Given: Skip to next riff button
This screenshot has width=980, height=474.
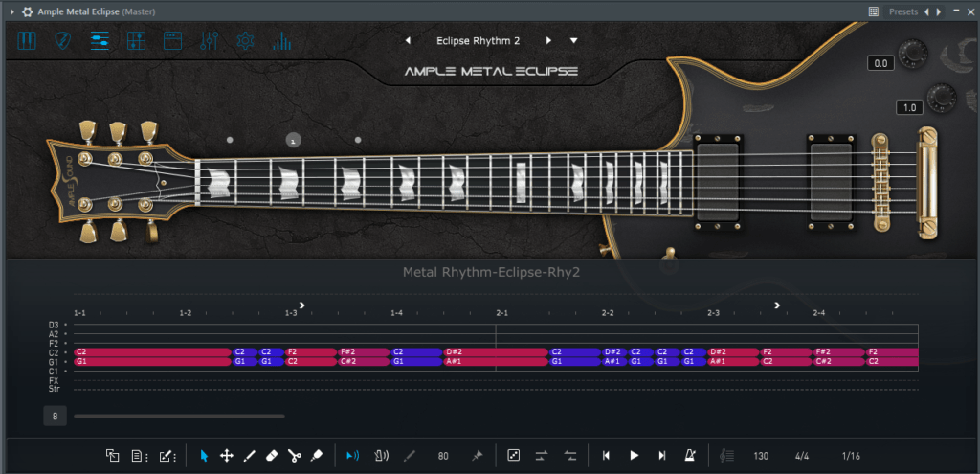Looking at the screenshot, I should click(x=662, y=456).
